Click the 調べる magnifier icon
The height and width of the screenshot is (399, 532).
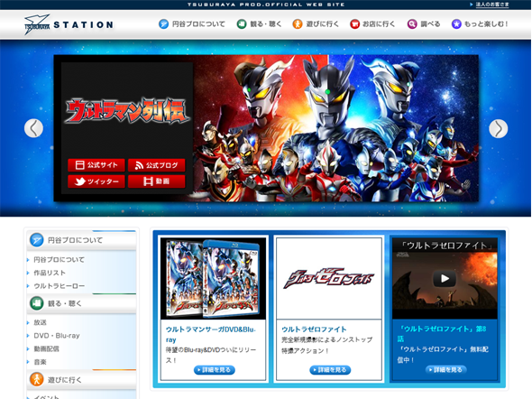412,24
